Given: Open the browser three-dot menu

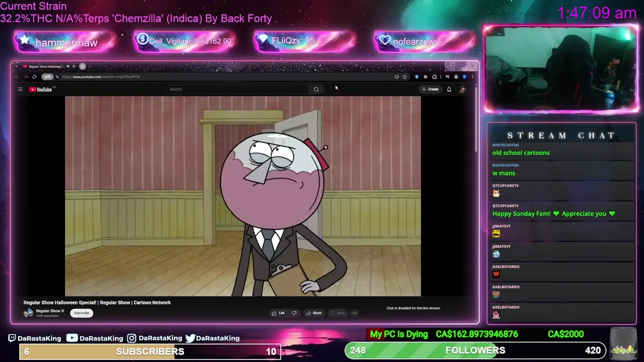Looking at the screenshot, I should click(472, 77).
